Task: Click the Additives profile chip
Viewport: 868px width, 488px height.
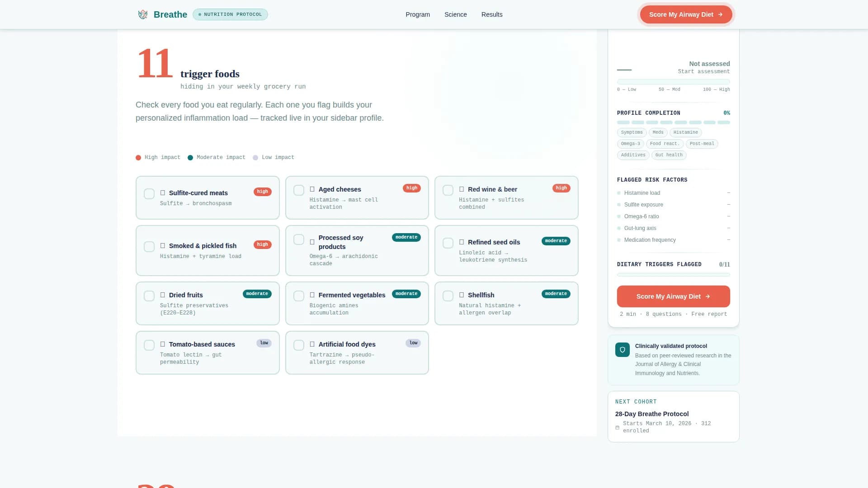Action: tap(633, 155)
